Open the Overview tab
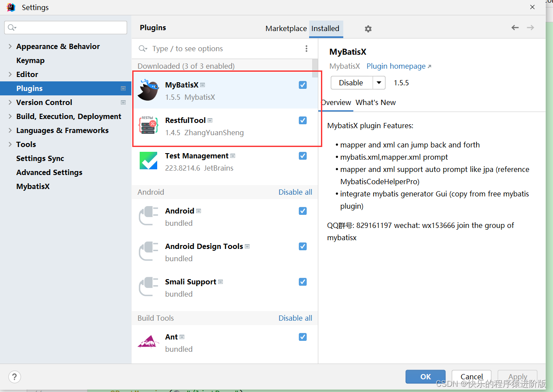The width and height of the screenshot is (553, 392). [x=336, y=102]
